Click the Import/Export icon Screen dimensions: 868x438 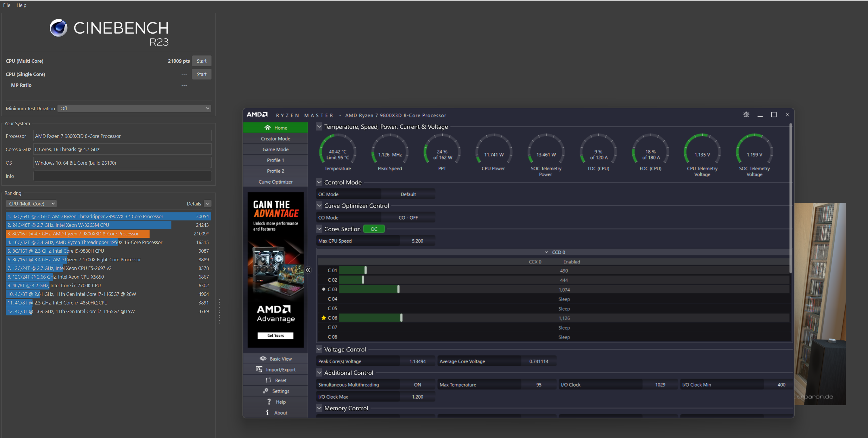tap(259, 369)
